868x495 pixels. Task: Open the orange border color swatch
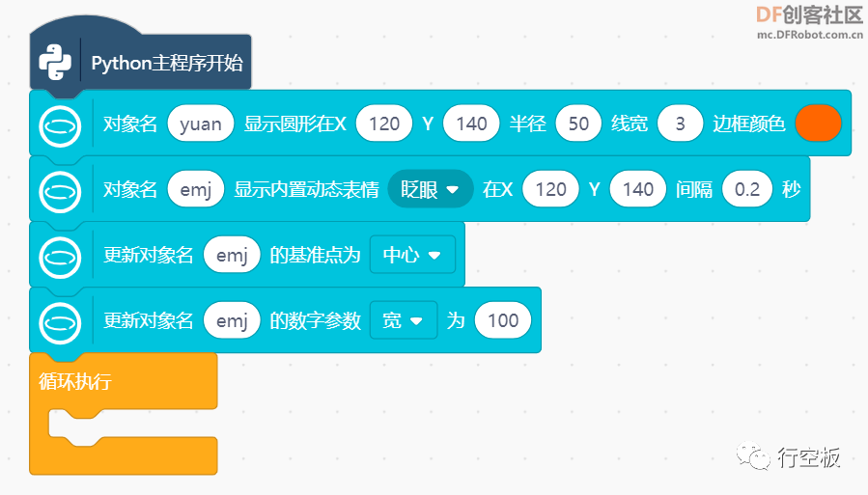click(x=818, y=123)
